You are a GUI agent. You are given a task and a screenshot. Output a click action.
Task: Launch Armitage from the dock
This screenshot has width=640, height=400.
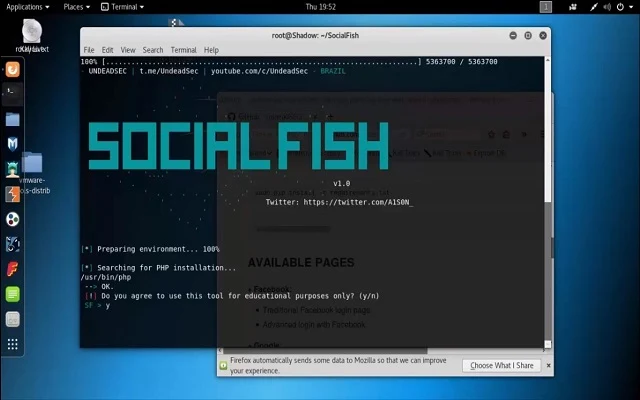tap(12, 169)
